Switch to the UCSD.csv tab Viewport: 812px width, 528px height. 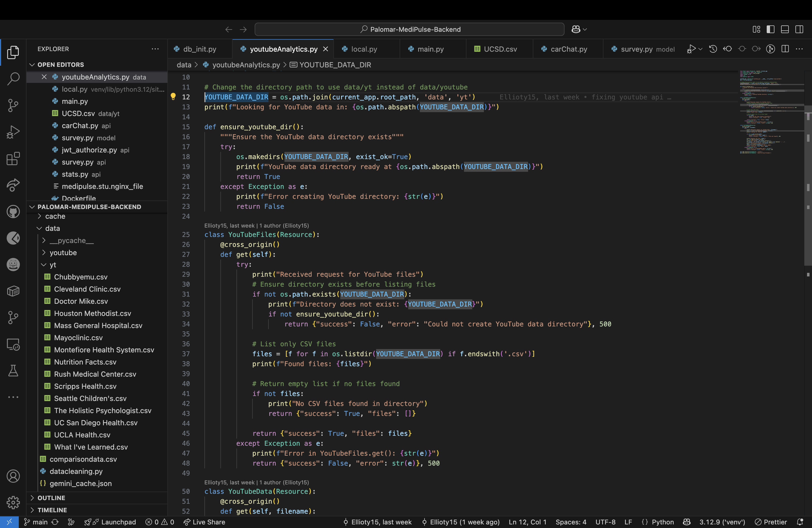point(500,49)
